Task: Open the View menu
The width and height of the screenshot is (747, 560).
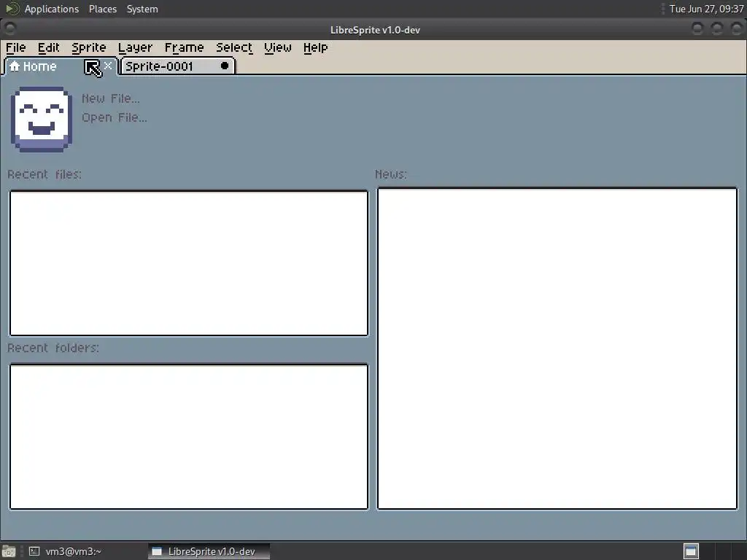Action: click(278, 47)
